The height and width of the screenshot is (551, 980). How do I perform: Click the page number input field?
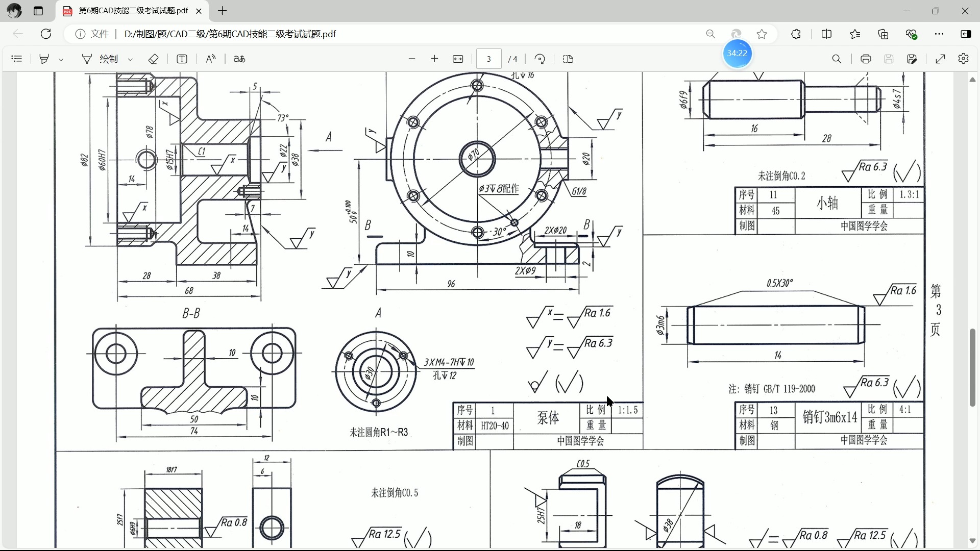pyautogui.click(x=489, y=59)
